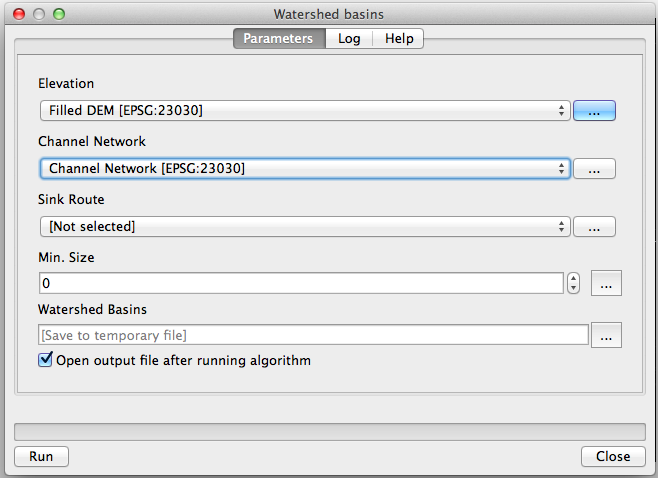
Task: Click the browse button next to Channel Network
Action: (x=594, y=168)
